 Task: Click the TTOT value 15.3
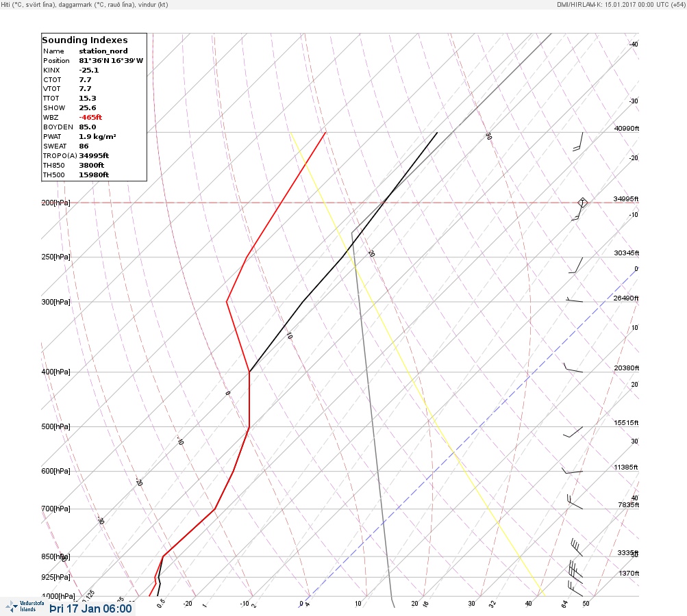(88, 98)
